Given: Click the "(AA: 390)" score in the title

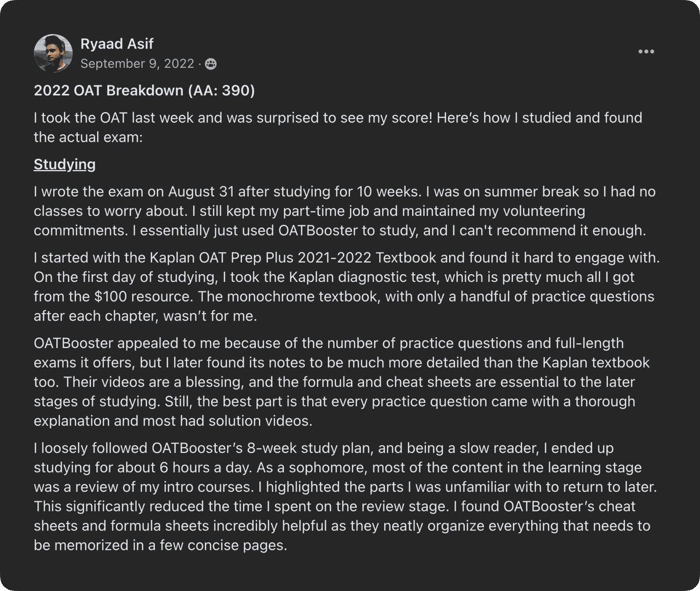Looking at the screenshot, I should [221, 90].
